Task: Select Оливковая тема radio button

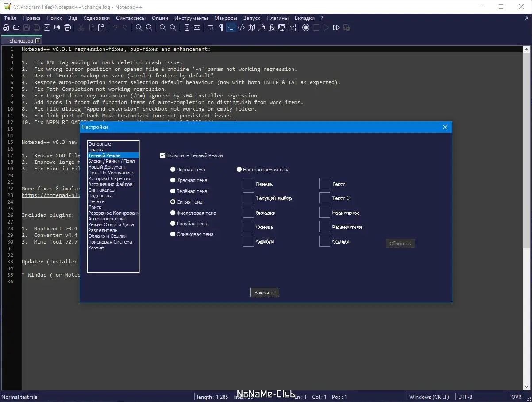Action: [173, 234]
